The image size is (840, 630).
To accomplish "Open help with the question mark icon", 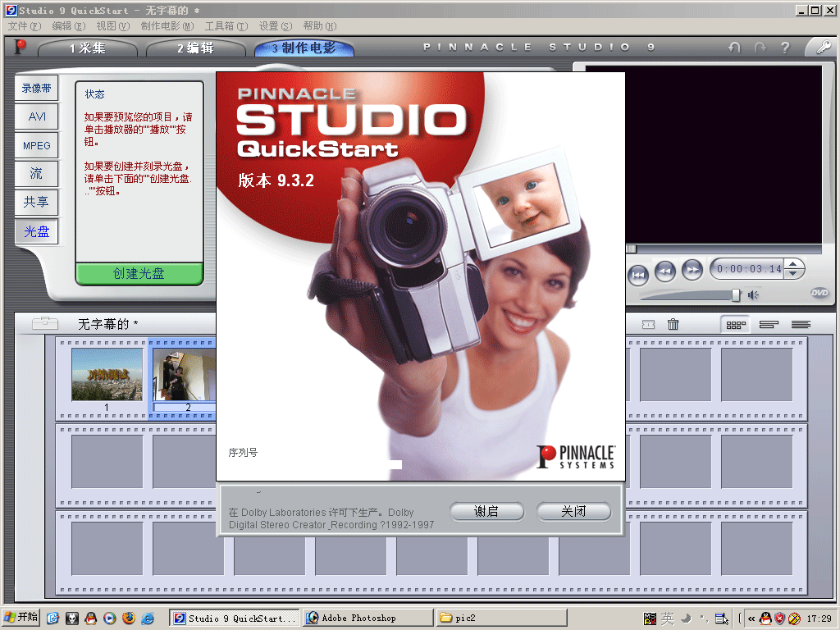I will [785, 48].
